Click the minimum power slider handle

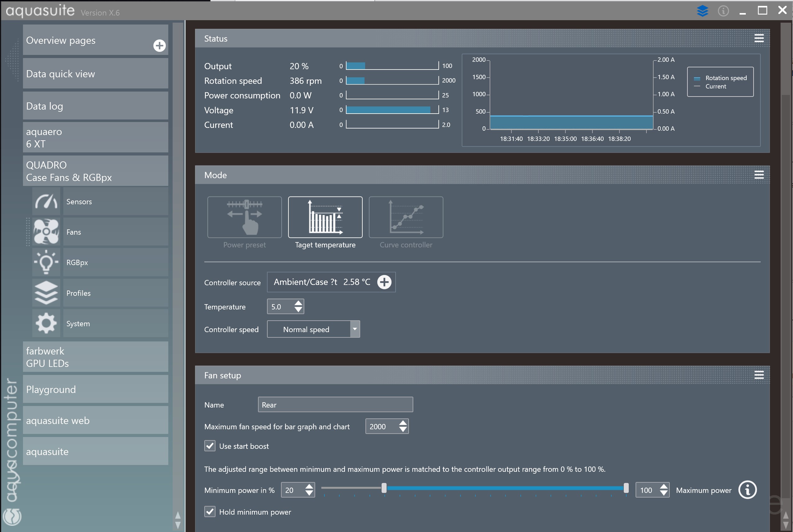click(384, 488)
